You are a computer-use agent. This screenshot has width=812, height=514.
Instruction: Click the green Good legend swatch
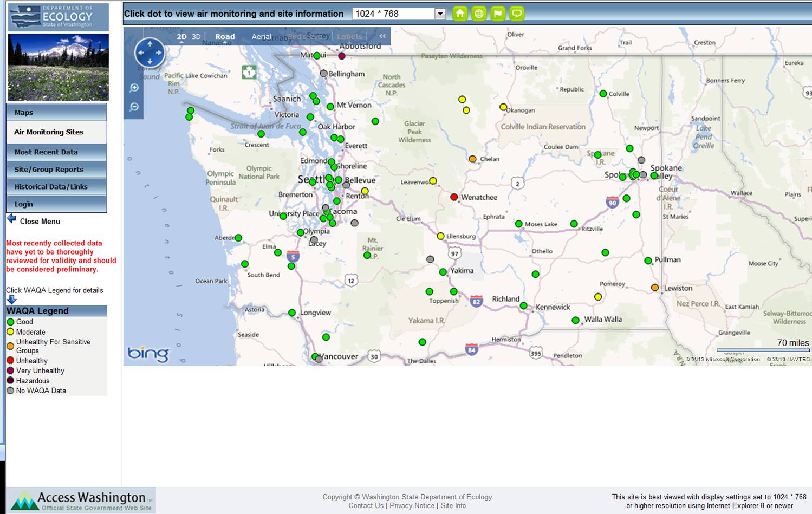tap(10, 322)
